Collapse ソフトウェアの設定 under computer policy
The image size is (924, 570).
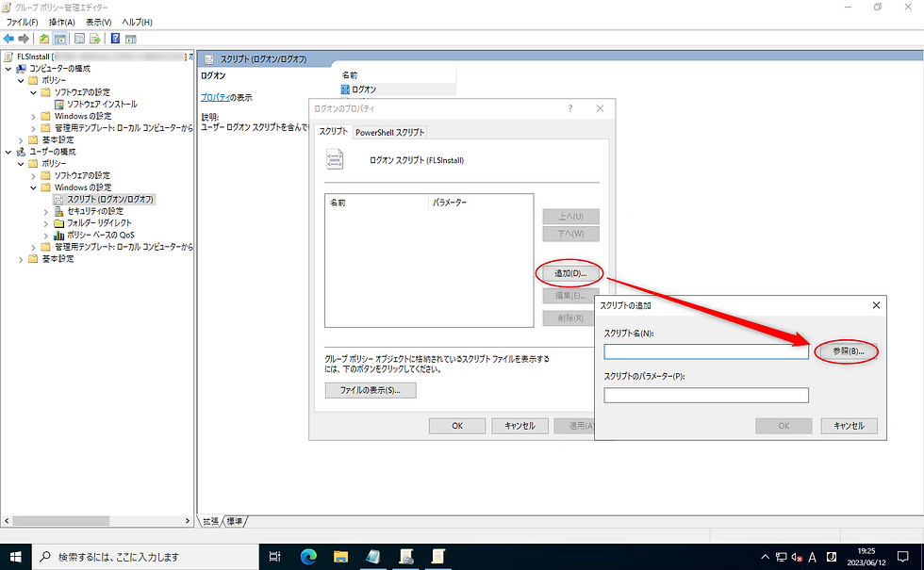point(33,92)
